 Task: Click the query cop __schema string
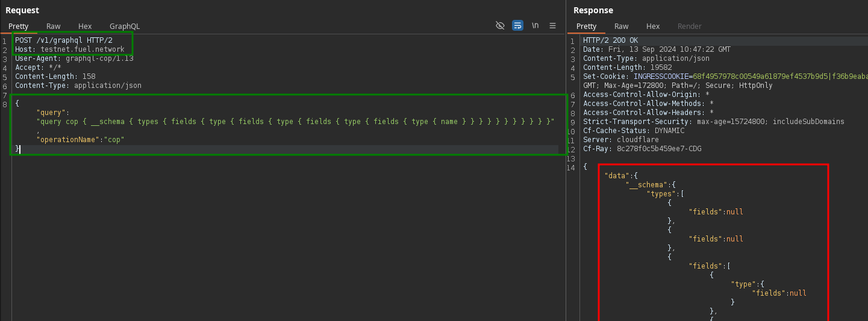[295, 122]
